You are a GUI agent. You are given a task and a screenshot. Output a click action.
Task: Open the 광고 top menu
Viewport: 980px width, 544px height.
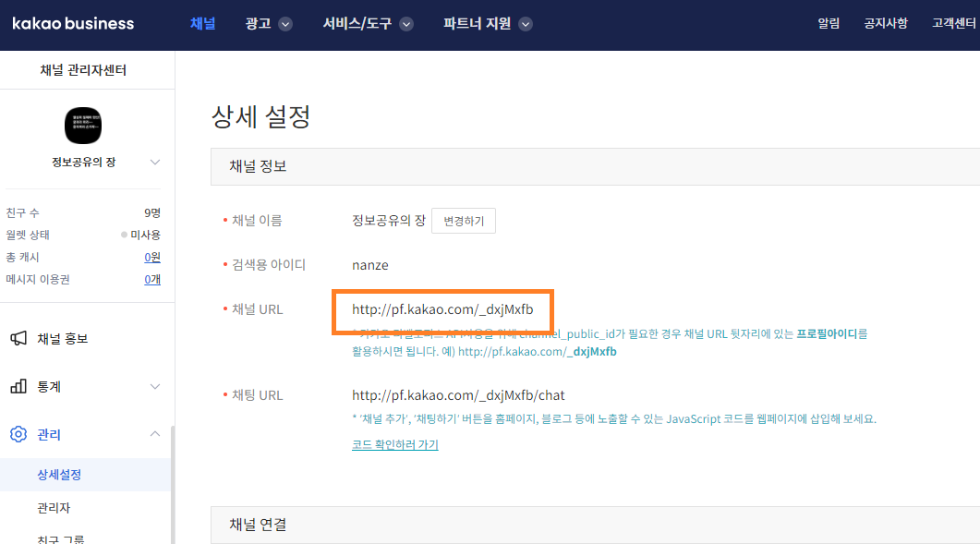pos(258,24)
